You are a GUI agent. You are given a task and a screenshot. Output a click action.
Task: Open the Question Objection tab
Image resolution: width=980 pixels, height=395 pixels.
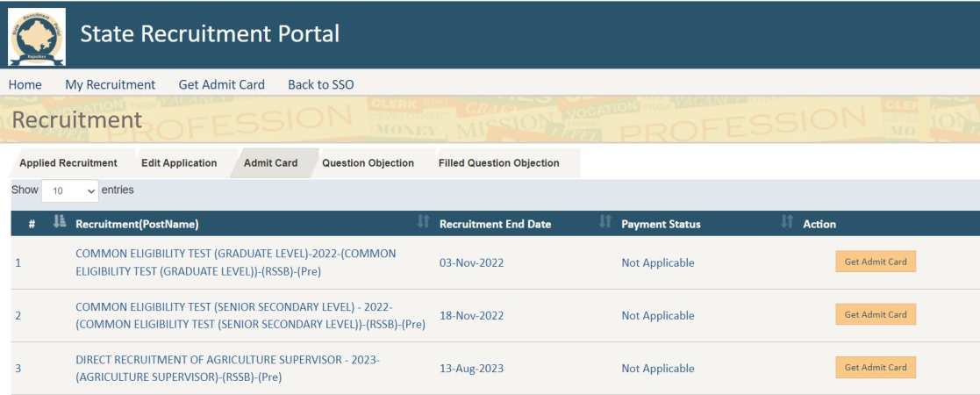(368, 163)
